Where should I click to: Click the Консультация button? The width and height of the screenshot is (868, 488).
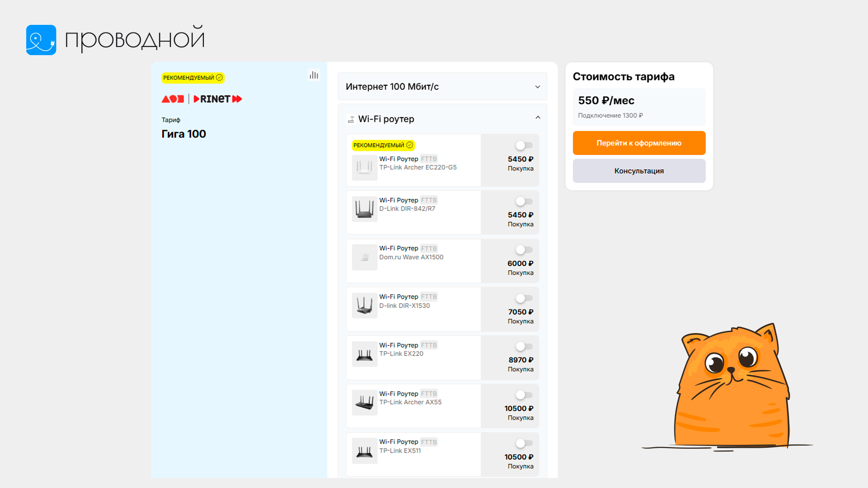tap(639, 171)
